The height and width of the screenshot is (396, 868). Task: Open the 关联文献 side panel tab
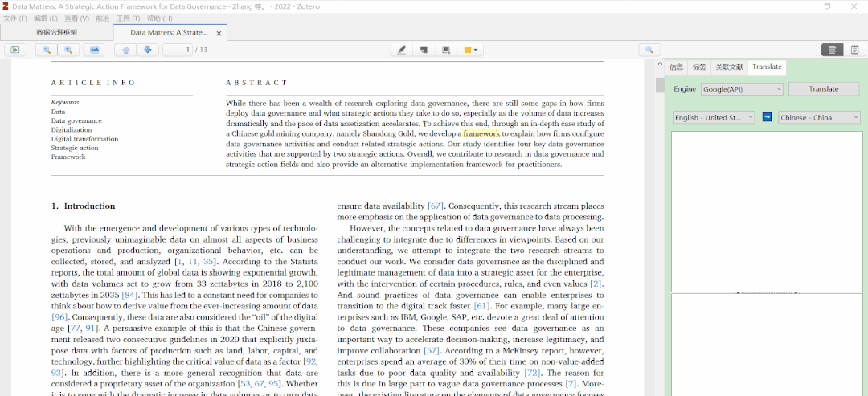click(x=729, y=67)
